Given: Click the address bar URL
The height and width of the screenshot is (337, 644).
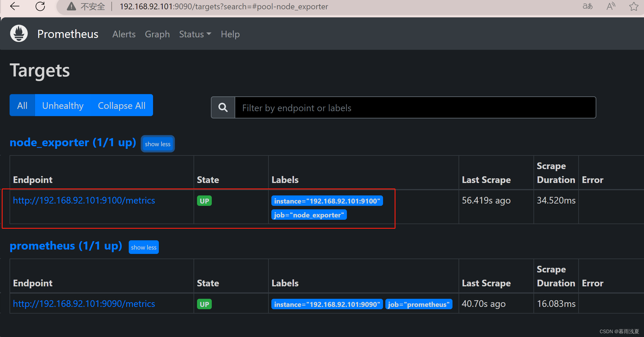Looking at the screenshot, I should pos(224,6).
